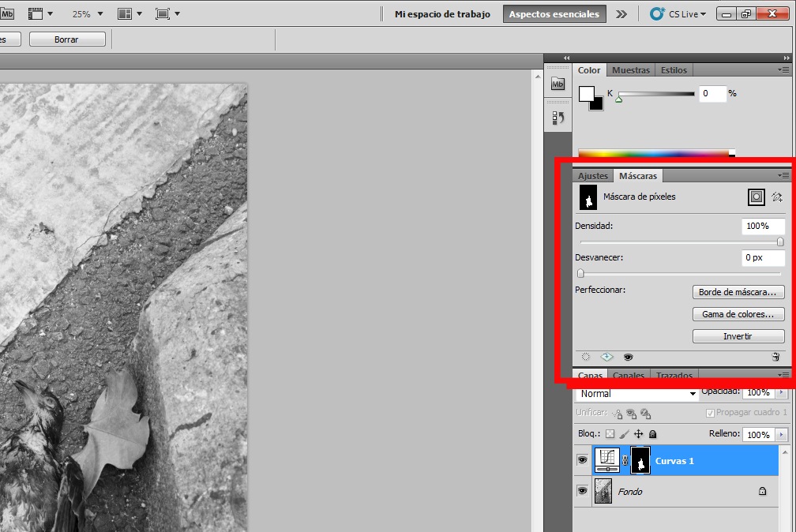Screen dimensions: 796x532
Task: Collapse the panels to icons using right double arrows
Action: coord(787,58)
